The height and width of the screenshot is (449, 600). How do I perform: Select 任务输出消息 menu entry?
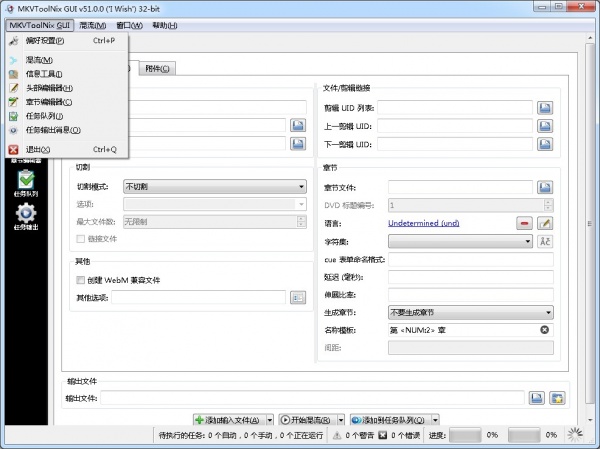click(67, 130)
